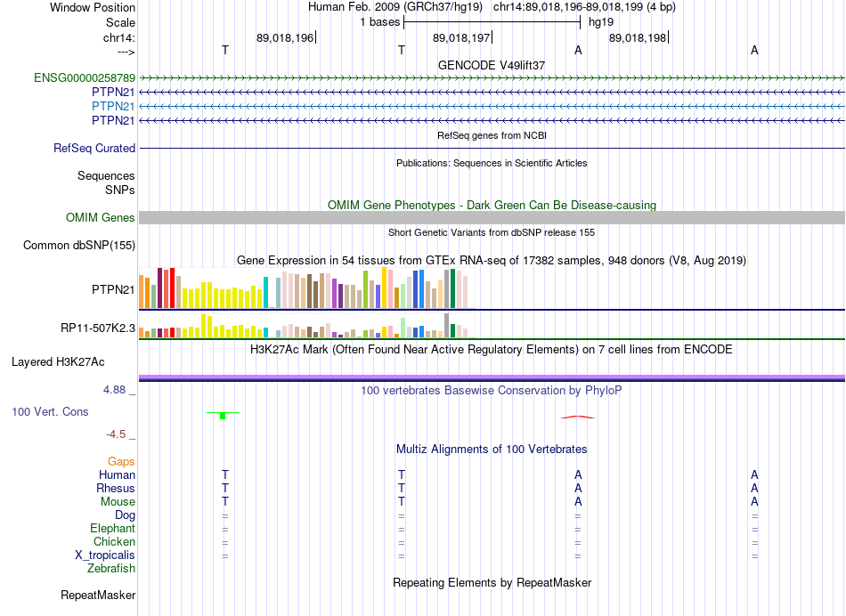Select the Human alignment row label
The height and width of the screenshot is (616, 846).
coord(117,474)
